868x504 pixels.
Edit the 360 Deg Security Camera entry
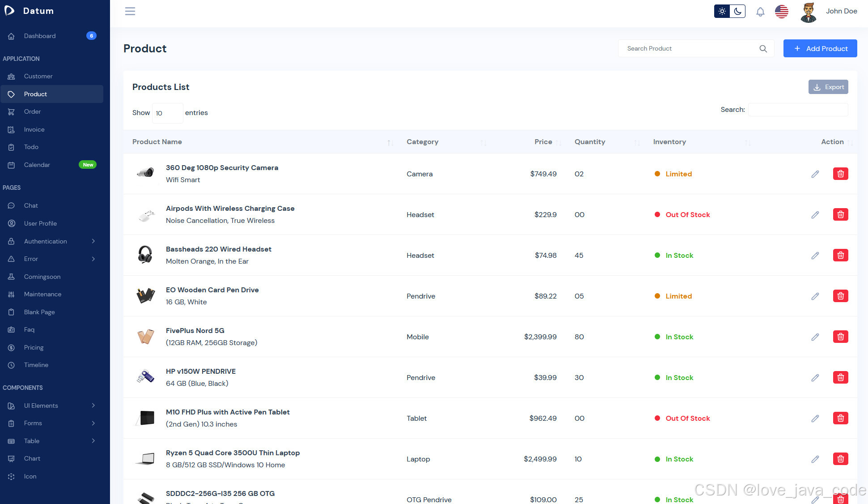pos(815,174)
